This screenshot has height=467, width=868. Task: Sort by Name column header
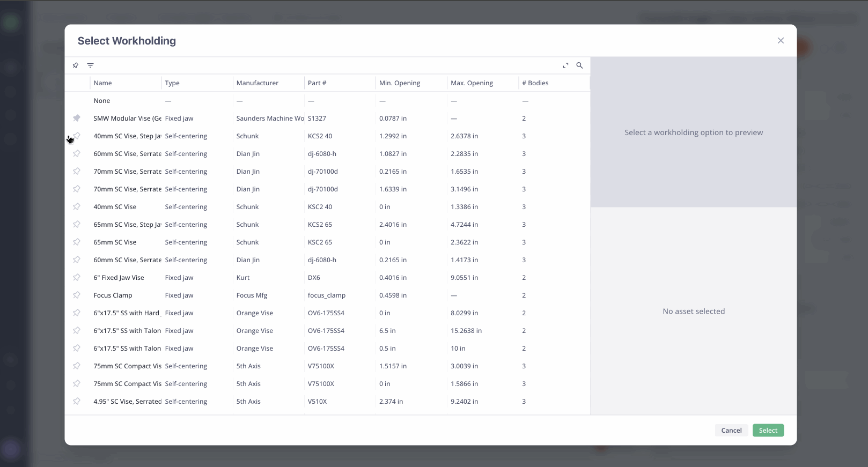point(103,83)
